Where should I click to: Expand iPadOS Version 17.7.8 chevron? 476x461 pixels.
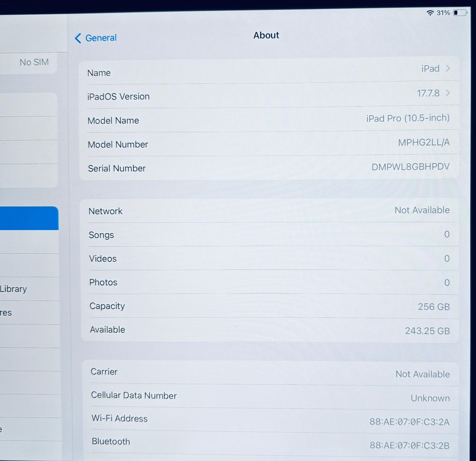(x=447, y=93)
